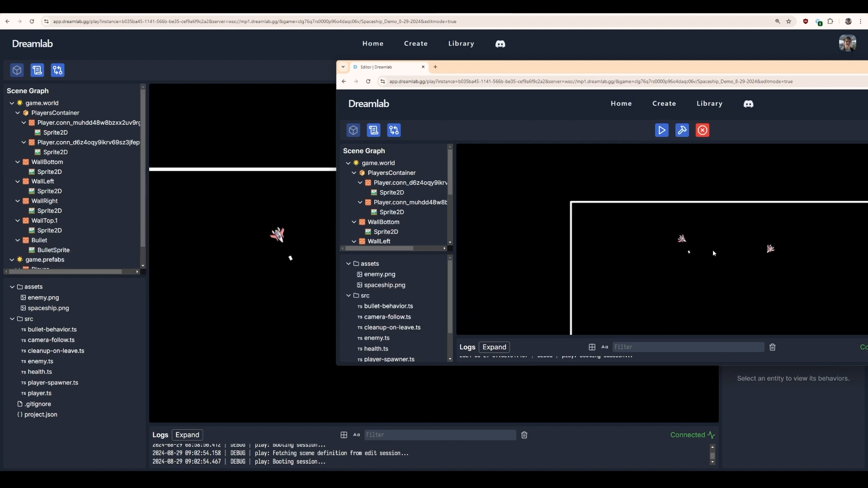Open the Library menu in top navigation

click(462, 43)
